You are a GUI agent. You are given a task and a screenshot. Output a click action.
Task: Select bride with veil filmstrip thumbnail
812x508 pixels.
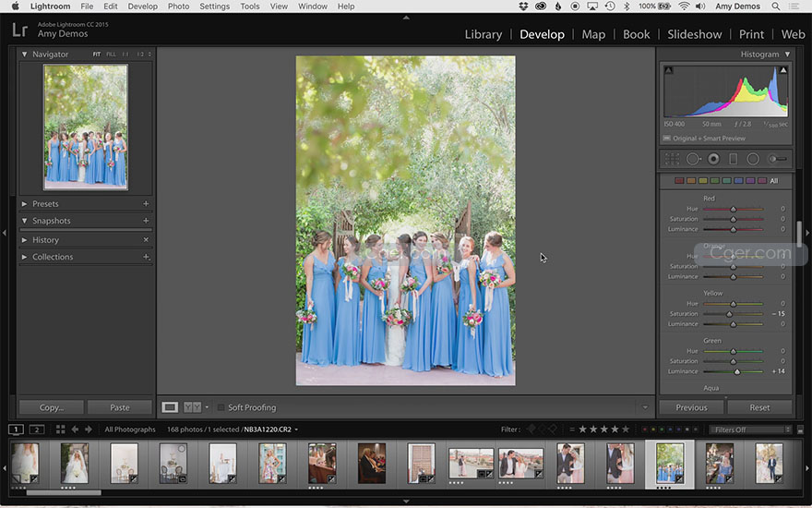pos(74,463)
